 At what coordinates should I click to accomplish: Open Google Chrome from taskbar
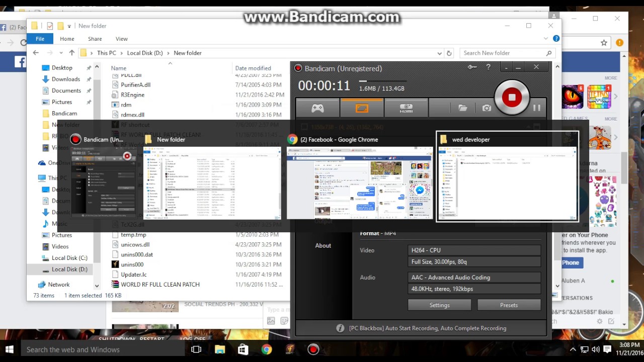[267, 349]
